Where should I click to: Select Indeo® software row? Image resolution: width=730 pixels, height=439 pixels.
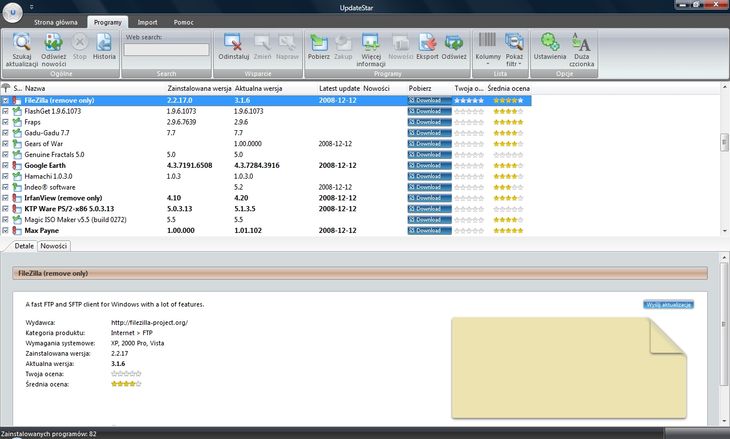tap(265, 187)
